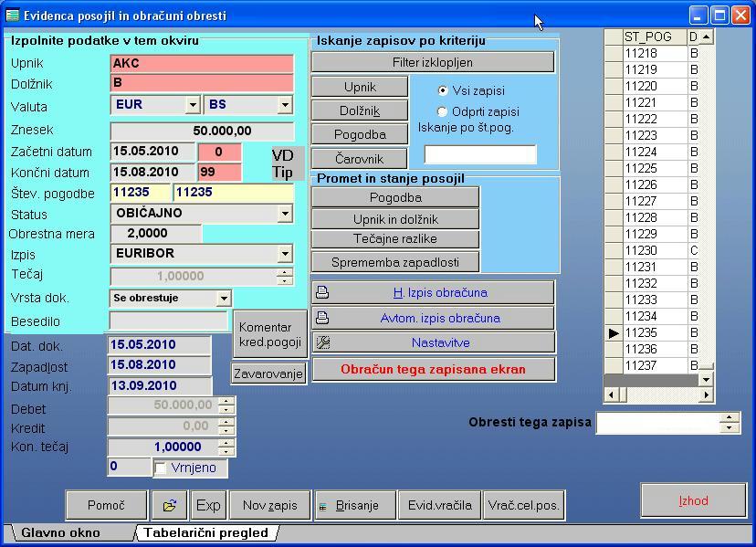Select the Odprti zapisi radio option
Viewport: 756px width, 547px height.
[x=444, y=111]
